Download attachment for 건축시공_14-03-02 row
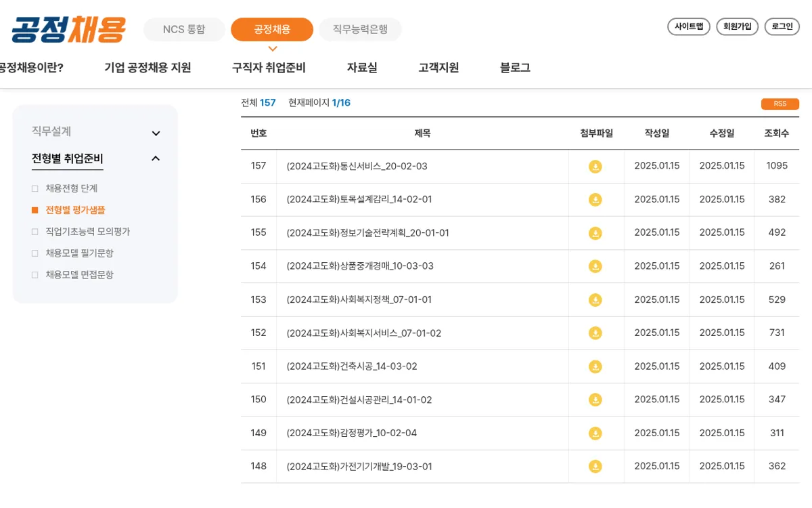This screenshot has width=812, height=508. (x=595, y=366)
